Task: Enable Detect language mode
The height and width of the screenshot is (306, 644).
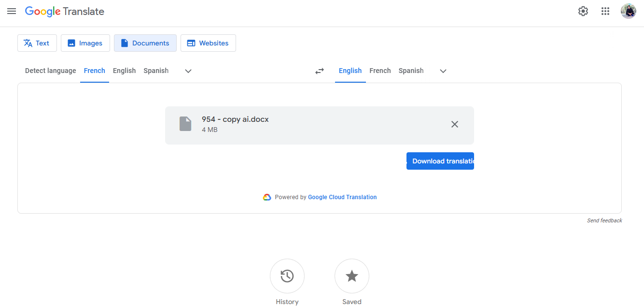Action: [50, 71]
